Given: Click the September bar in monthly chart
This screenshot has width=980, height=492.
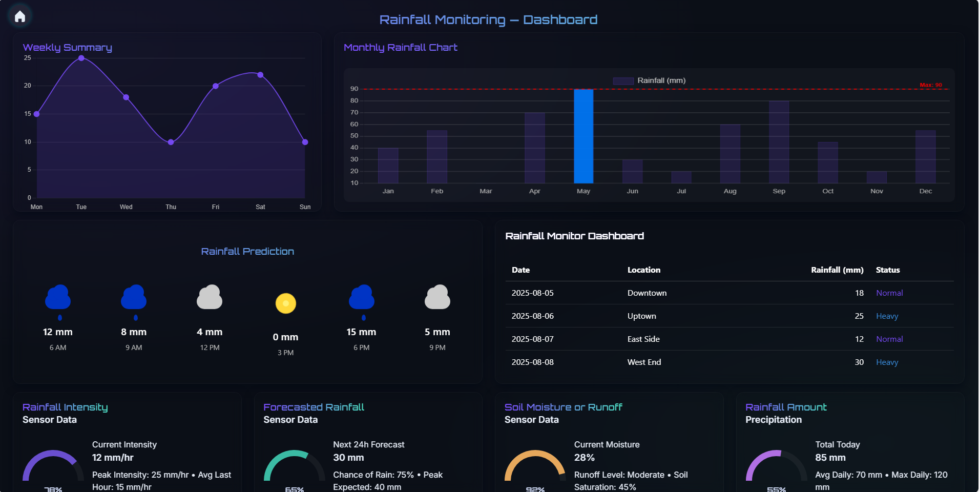Looking at the screenshot, I should click(779, 142).
